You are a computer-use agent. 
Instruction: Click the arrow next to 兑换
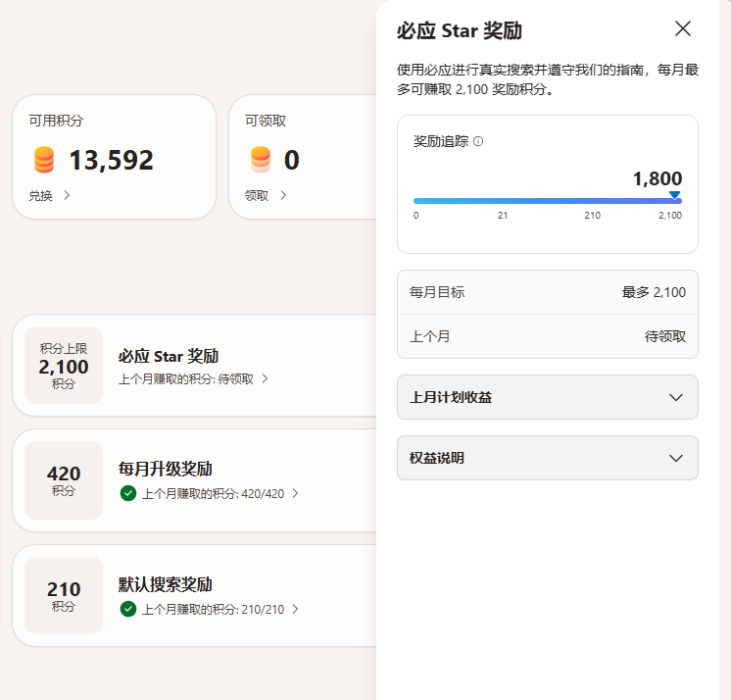click(x=67, y=195)
